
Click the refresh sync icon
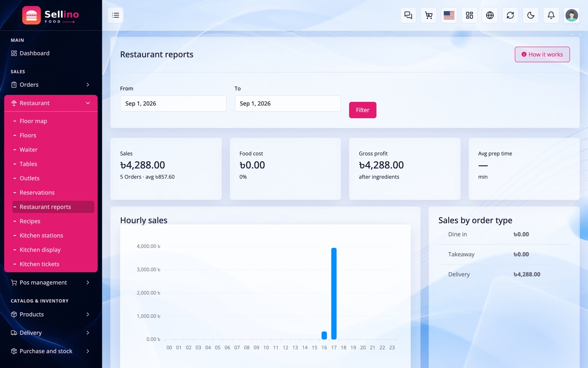tap(510, 15)
